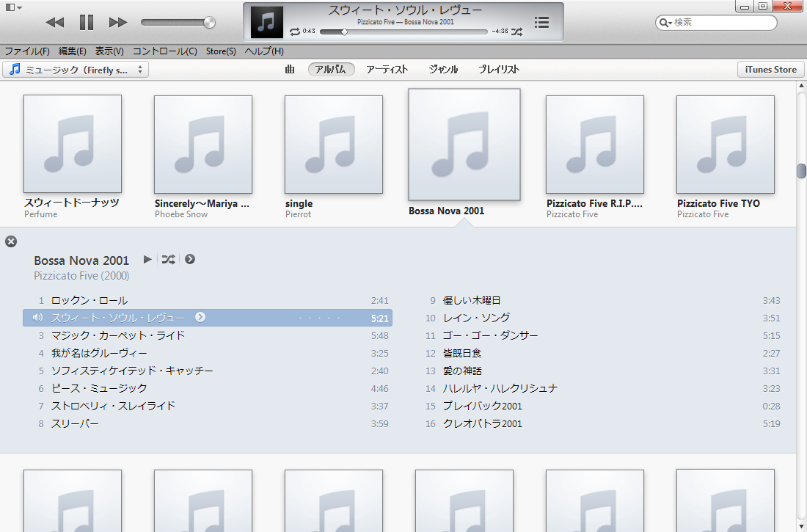Click the remaining time -4:38 display
807x532 pixels.
[500, 32]
